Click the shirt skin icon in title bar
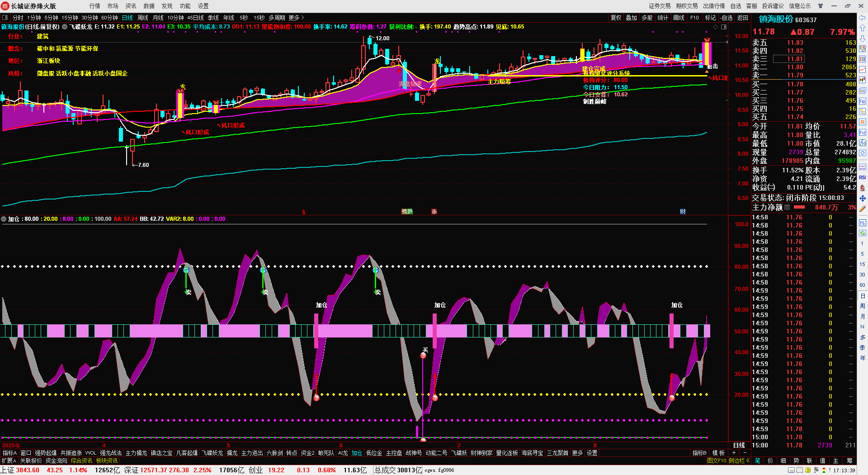Viewport: 868px width, 475px height. pyautogui.click(x=821, y=6)
